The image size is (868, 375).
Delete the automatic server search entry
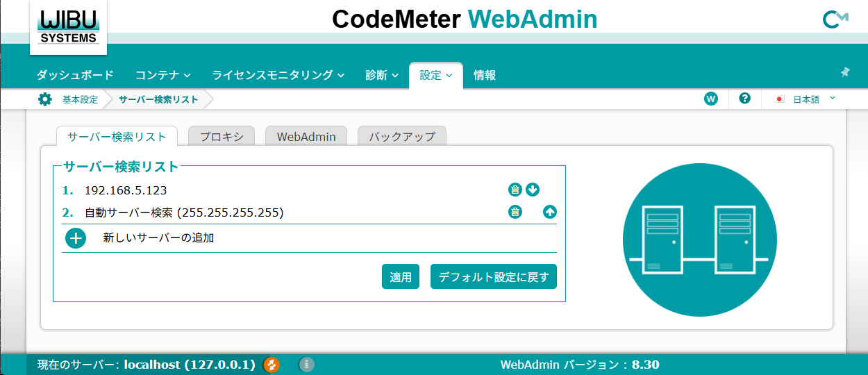[x=515, y=212]
